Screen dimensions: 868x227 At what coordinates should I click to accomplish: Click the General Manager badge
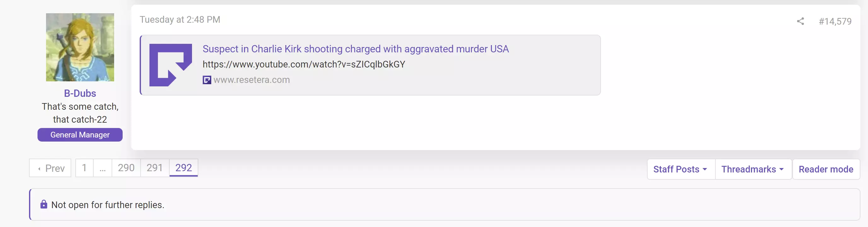coord(80,135)
